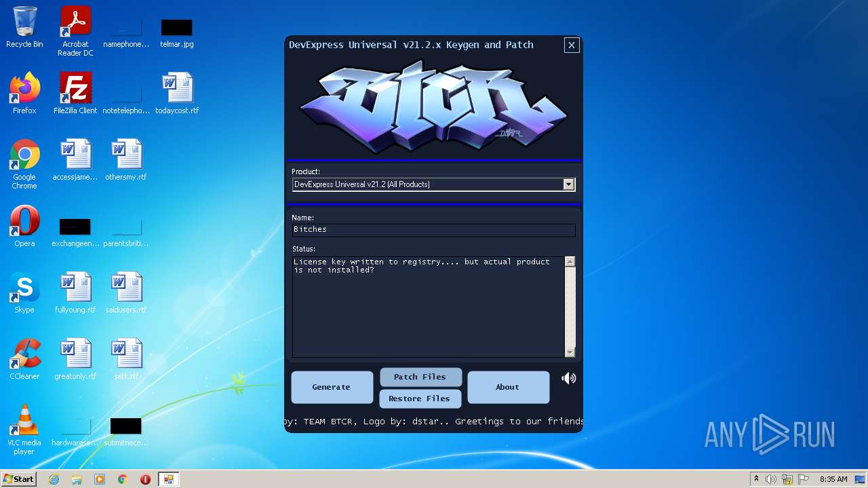This screenshot has height=488, width=868.
Task: Select saidusers.rtf document icon
Action: pos(126,292)
